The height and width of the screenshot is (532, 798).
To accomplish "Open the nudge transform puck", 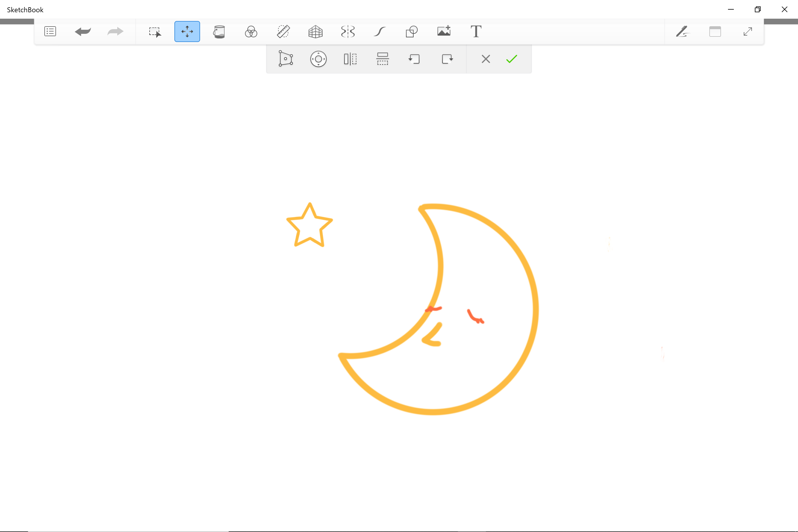I will pyautogui.click(x=318, y=59).
